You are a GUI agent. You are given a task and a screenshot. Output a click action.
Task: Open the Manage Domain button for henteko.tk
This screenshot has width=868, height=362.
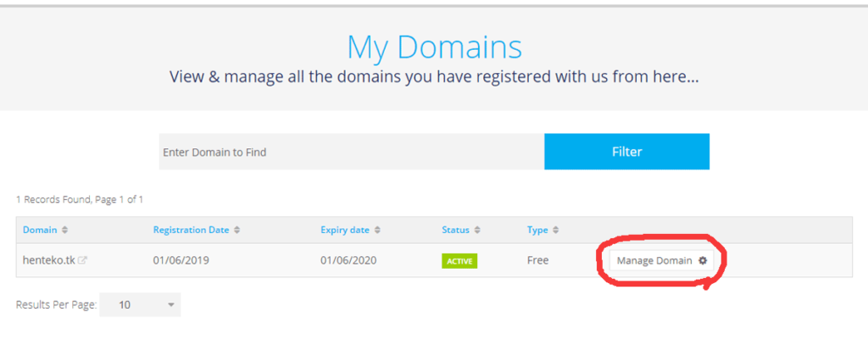(x=661, y=260)
